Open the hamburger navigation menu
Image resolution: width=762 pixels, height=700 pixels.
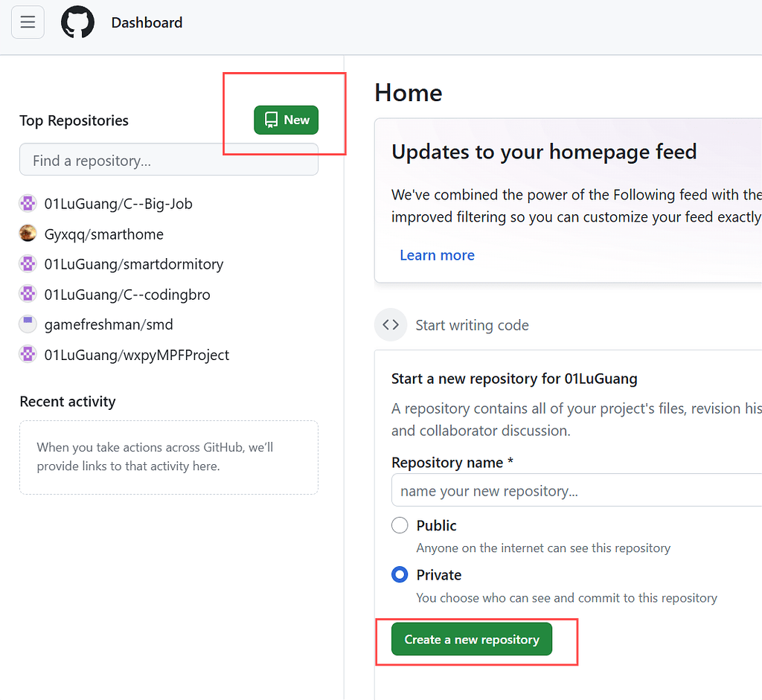[x=28, y=22]
